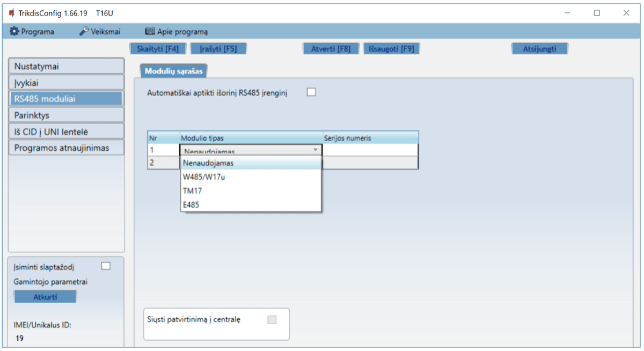
Task: Select Nenaudojamas option in dropdown
Action: click(208, 163)
